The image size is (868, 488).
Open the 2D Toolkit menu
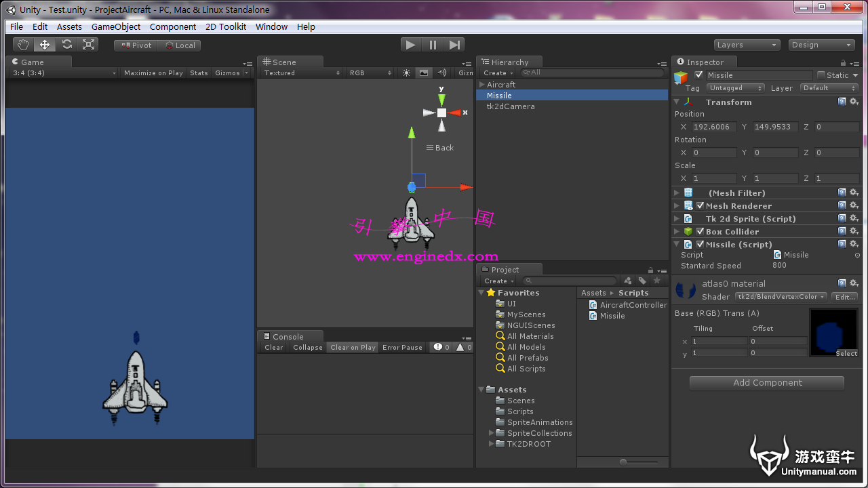(226, 26)
